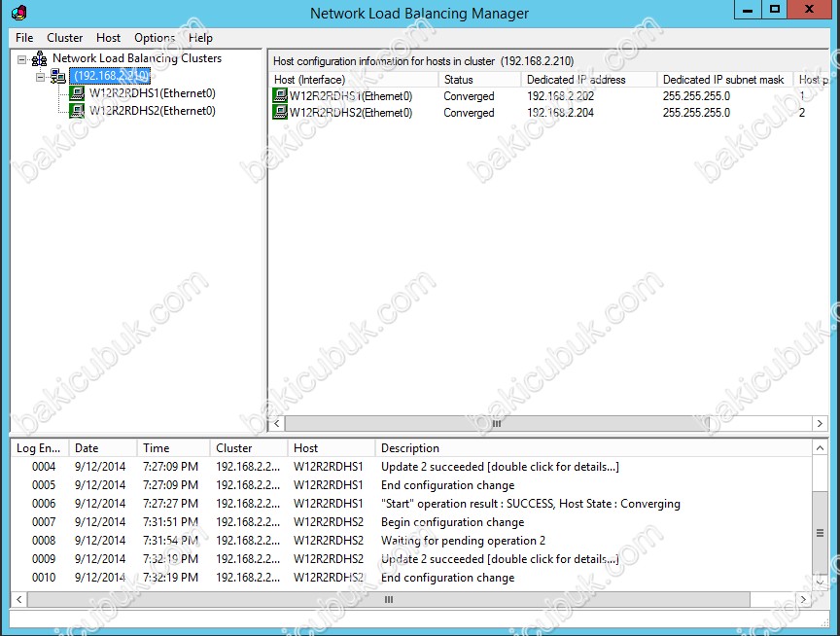Select W12R2RDHS1(Ethernet0) in the tree

point(152,93)
